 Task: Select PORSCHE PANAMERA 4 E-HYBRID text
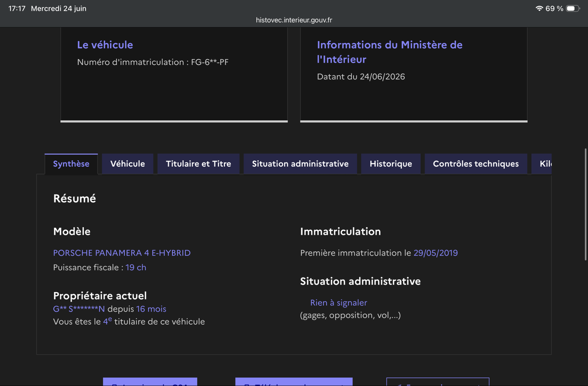(x=122, y=253)
